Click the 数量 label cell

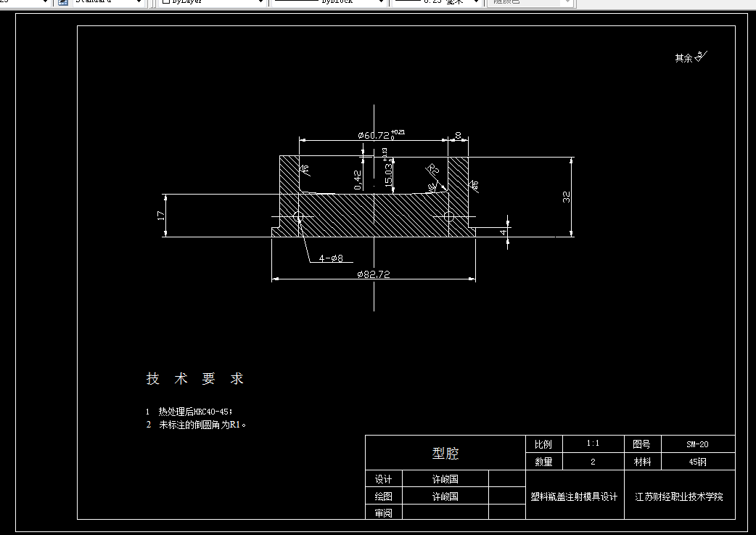(544, 462)
